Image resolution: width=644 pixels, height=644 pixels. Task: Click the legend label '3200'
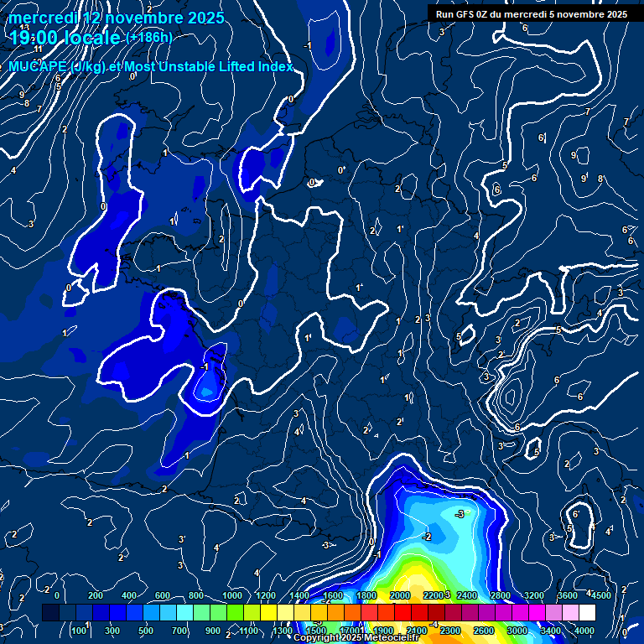534,595
